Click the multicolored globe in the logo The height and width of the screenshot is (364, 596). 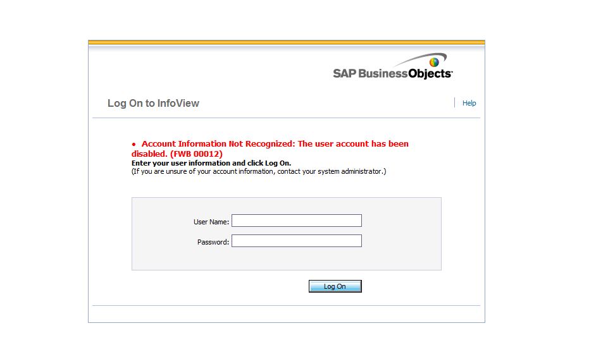434,62
